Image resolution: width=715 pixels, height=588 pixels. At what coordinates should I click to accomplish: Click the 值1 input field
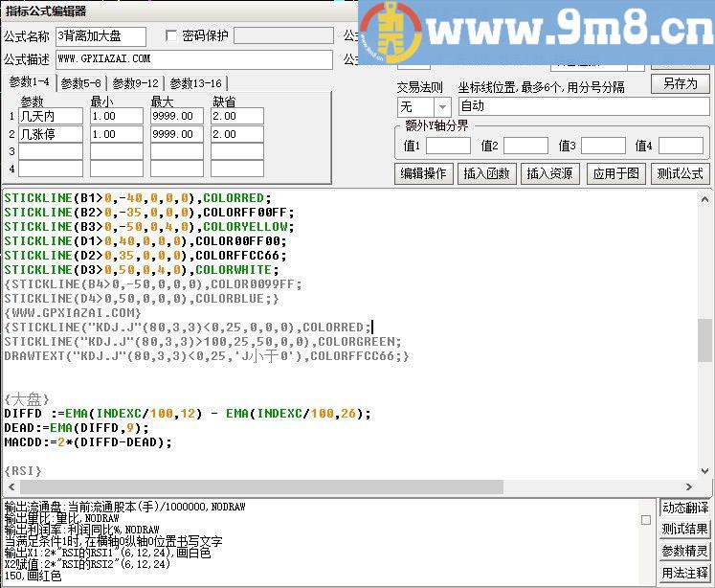pos(448,146)
